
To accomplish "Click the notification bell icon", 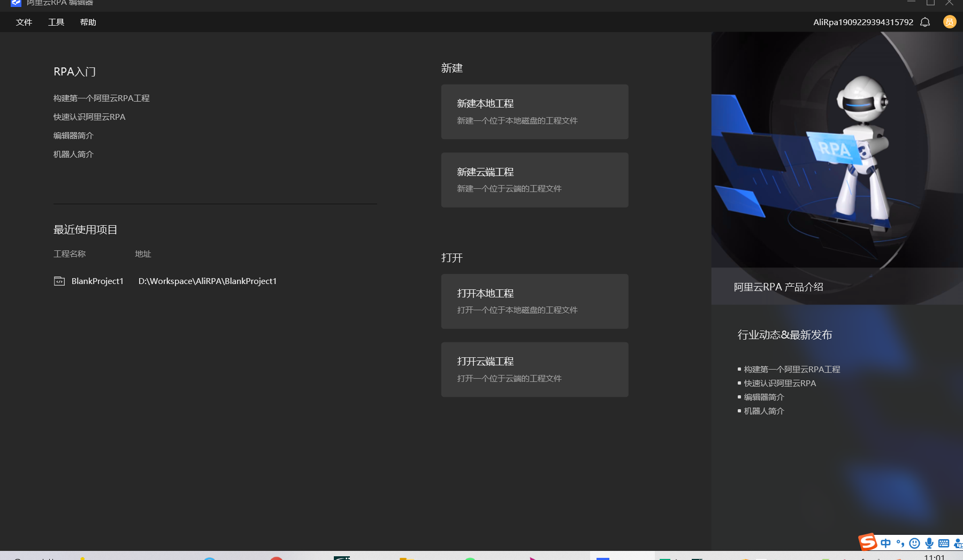I will point(925,22).
